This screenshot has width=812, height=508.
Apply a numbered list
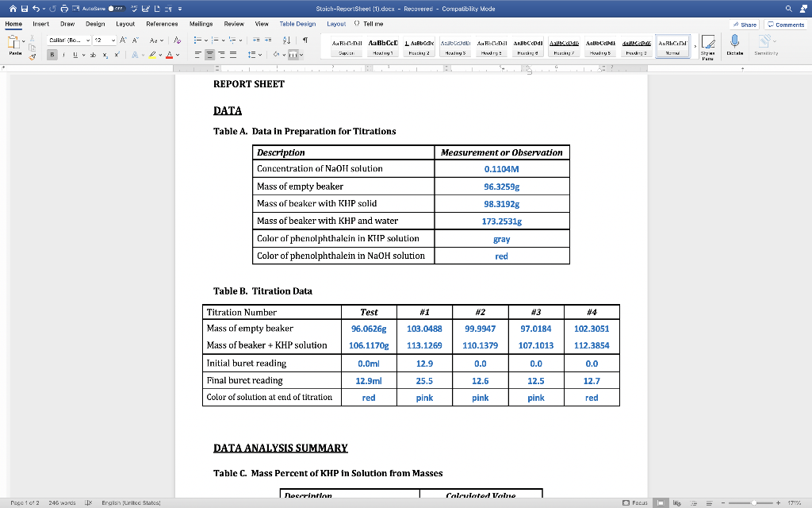click(216, 40)
